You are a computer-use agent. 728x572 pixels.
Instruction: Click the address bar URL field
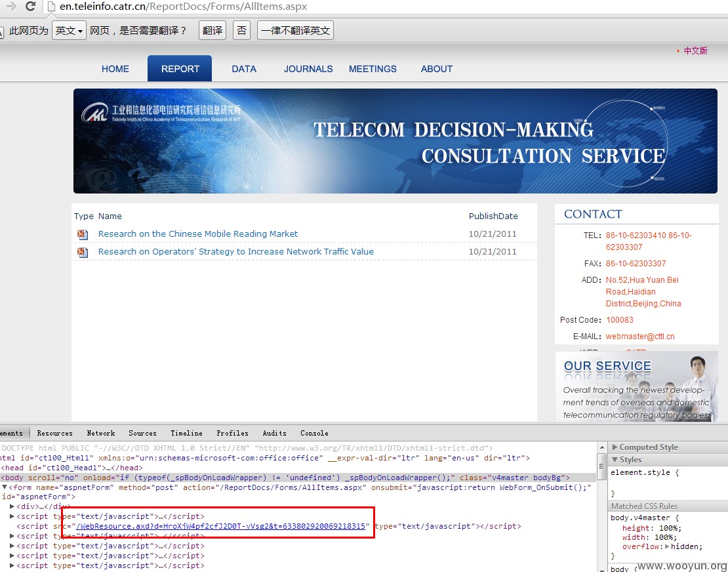pos(386,7)
